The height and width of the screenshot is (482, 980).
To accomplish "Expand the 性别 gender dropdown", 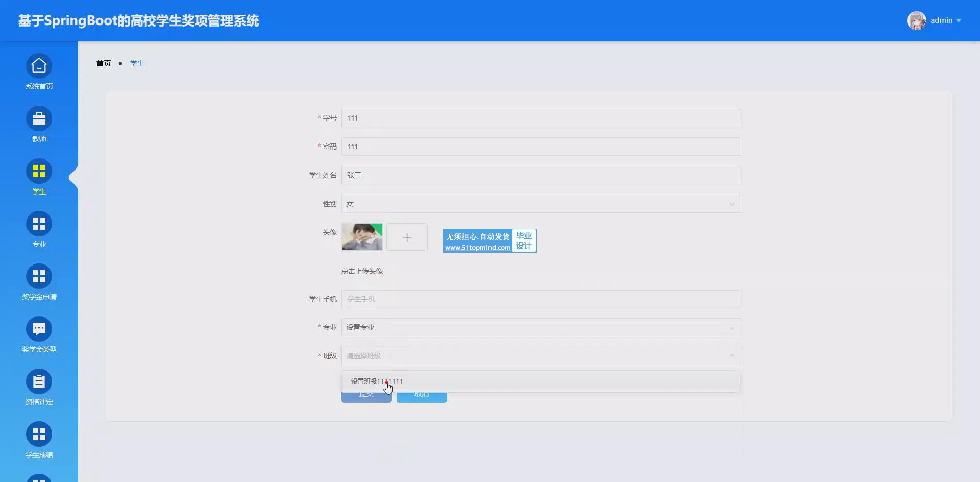I will pos(540,204).
